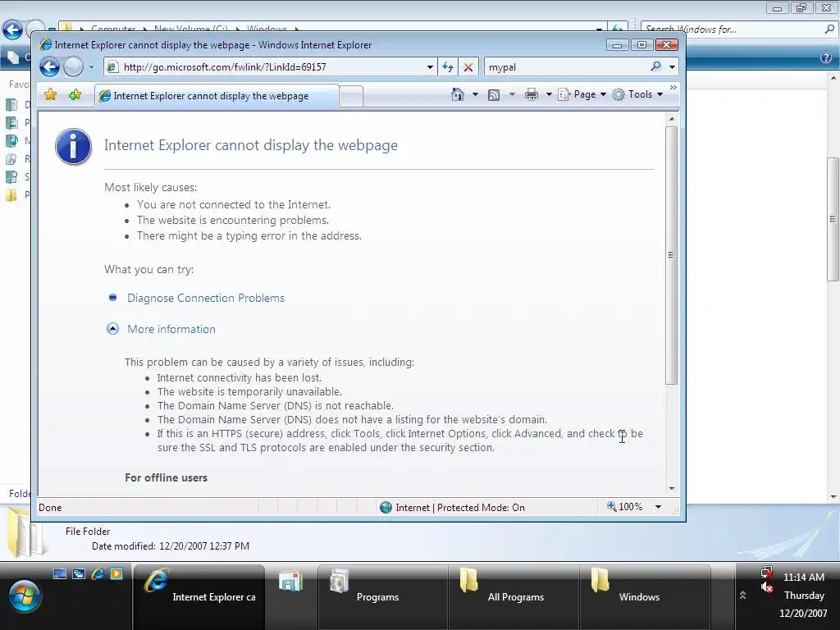The image size is (840, 630).
Task: Open a new blank tab
Action: [351, 97]
